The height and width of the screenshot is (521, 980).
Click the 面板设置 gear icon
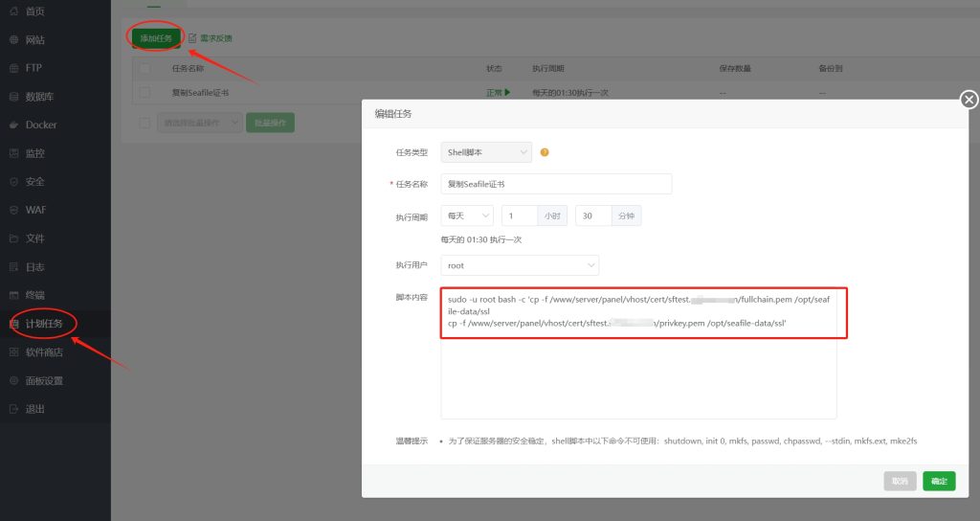13,380
